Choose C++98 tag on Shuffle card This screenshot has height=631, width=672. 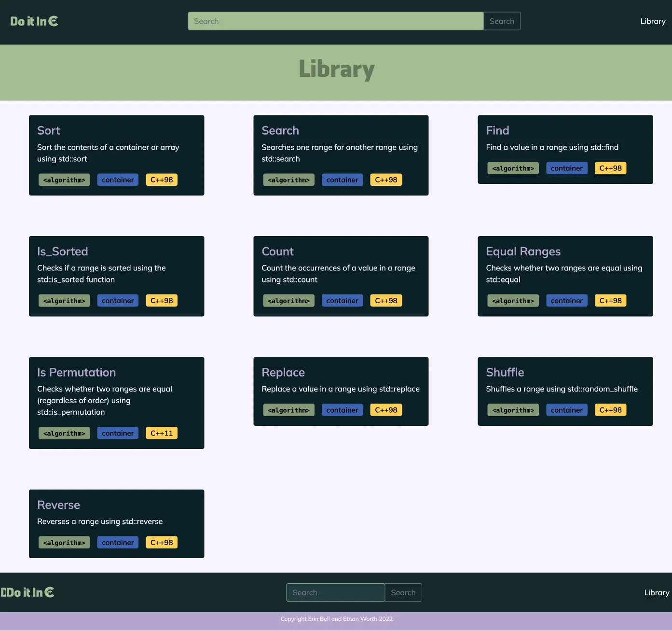click(611, 410)
